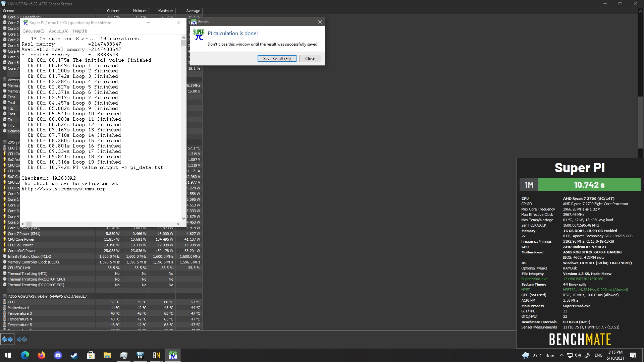The image size is (644, 362).
Task: Open the Windows Ink Workspace pen icon
Action: coord(587,355)
